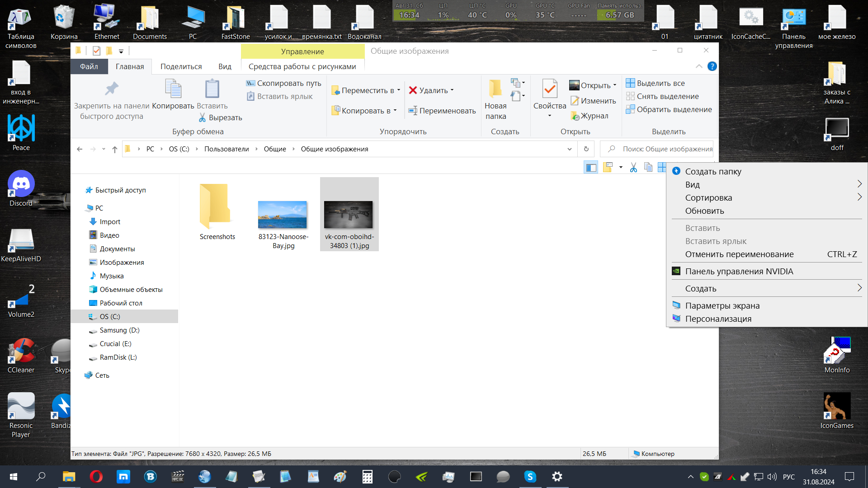Click the refresh button beside address bar

click(x=586, y=149)
